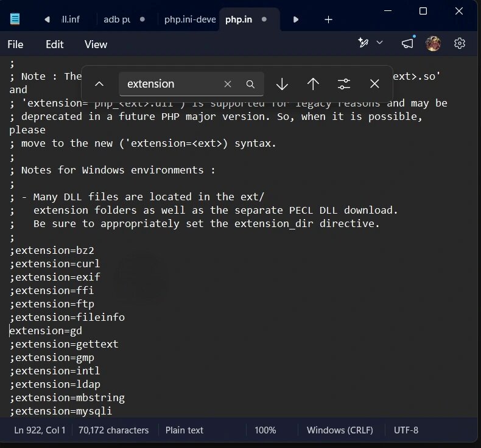The image size is (481, 448).
Task: Open find options sliders icon
Action: [343, 84]
